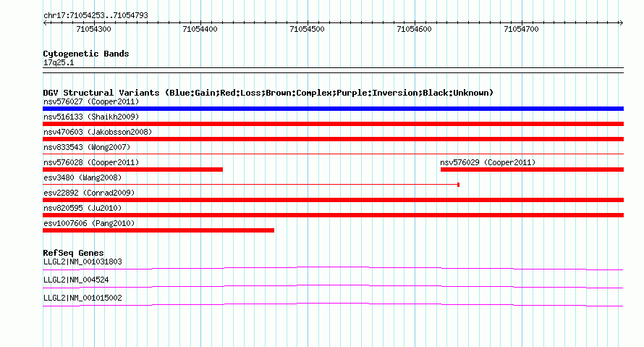Select the RefSeq Genes track title

coord(73,253)
